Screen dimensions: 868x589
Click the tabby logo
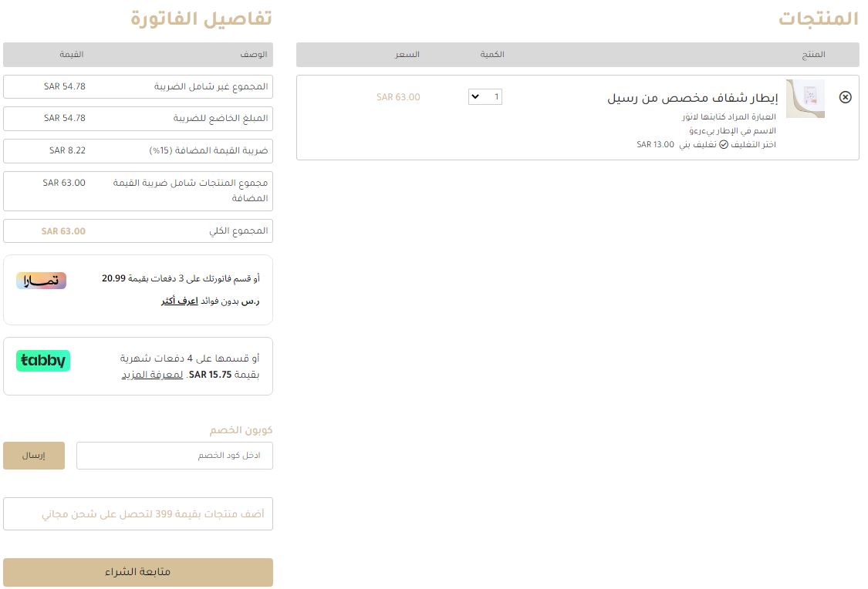coord(43,361)
